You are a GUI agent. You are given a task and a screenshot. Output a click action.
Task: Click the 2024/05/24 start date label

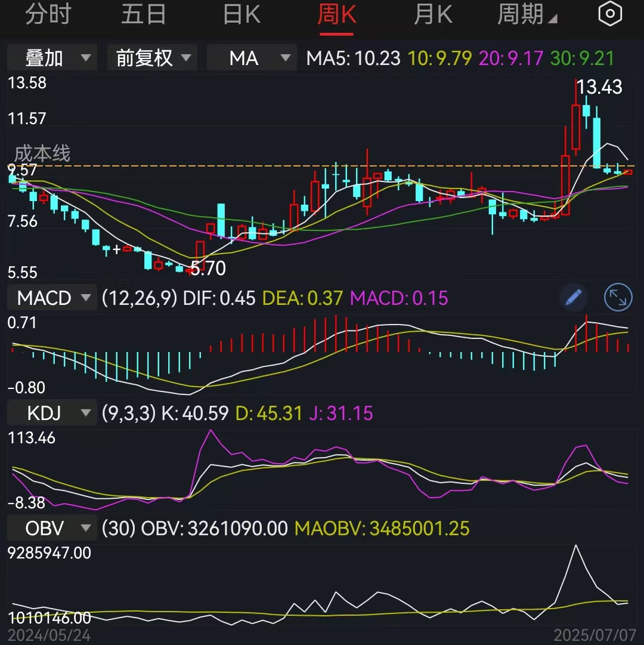tap(49, 637)
